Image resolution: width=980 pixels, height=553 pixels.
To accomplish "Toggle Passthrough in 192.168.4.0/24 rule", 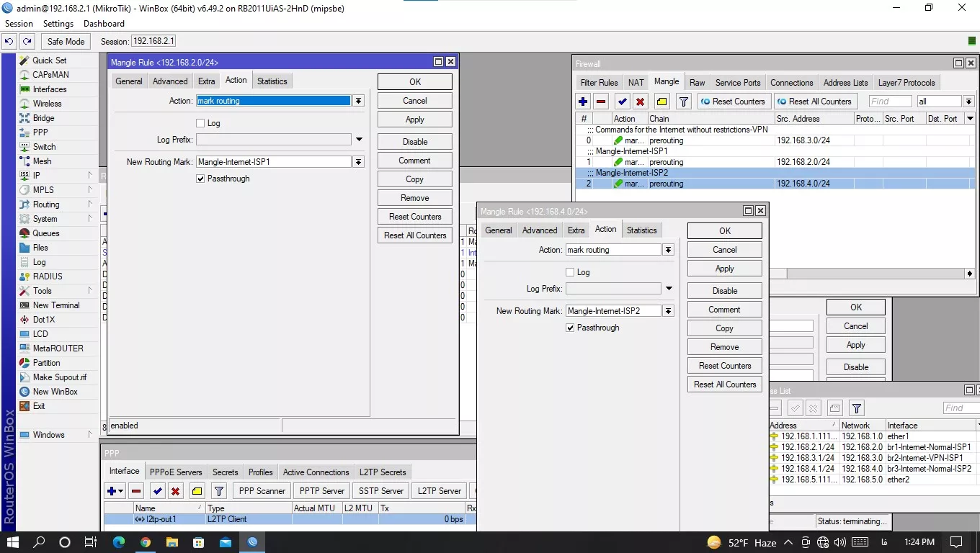I will 570,328.
